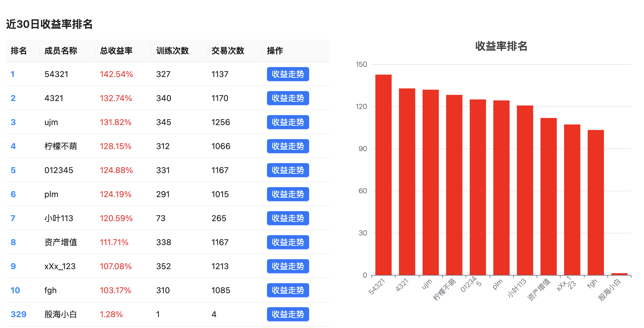
Task: Open 收益走势 for xXx_123
Action: coord(288,266)
